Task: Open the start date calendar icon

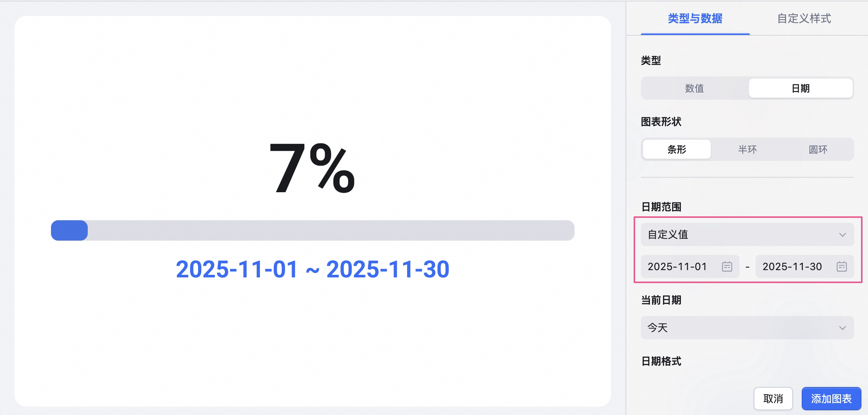Action: point(727,266)
